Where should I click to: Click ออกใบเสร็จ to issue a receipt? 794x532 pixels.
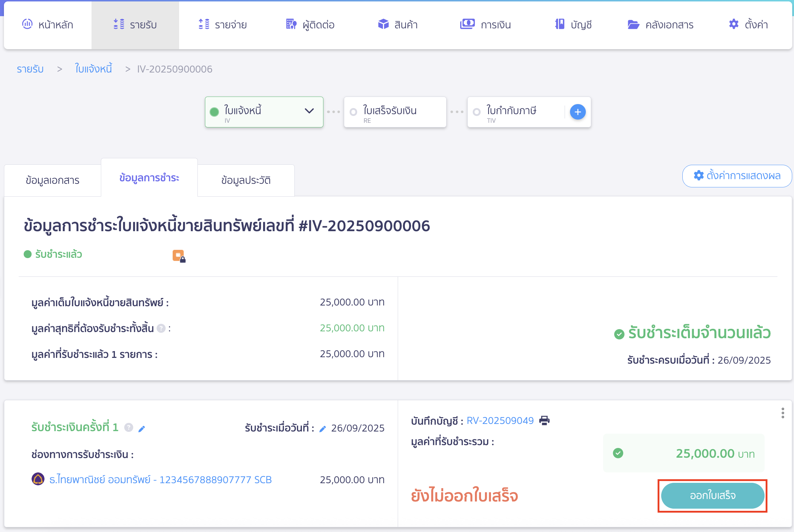pyautogui.click(x=712, y=495)
